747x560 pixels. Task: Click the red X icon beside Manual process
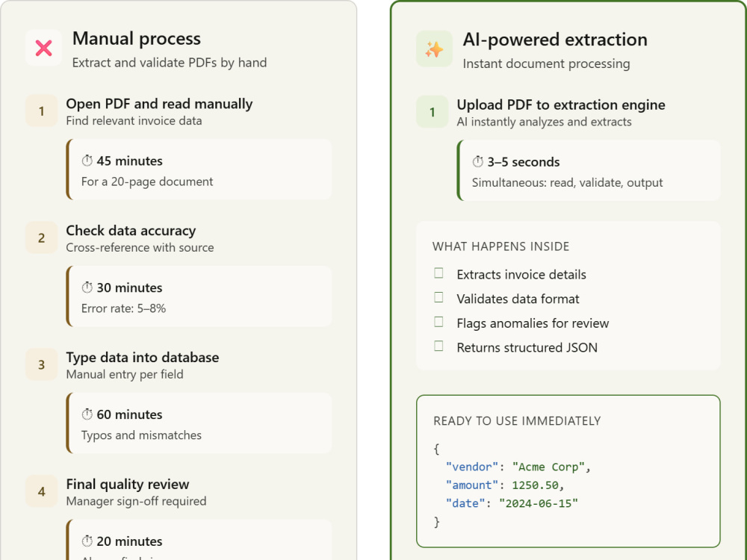coord(43,48)
